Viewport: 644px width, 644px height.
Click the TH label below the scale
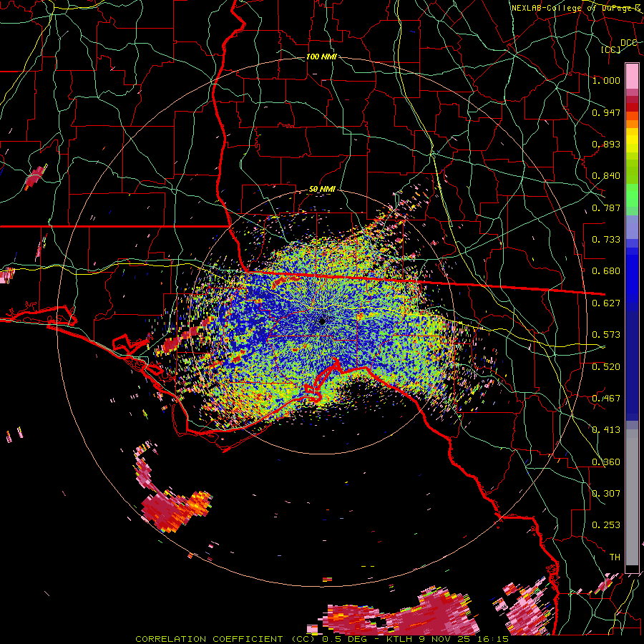[615, 557]
